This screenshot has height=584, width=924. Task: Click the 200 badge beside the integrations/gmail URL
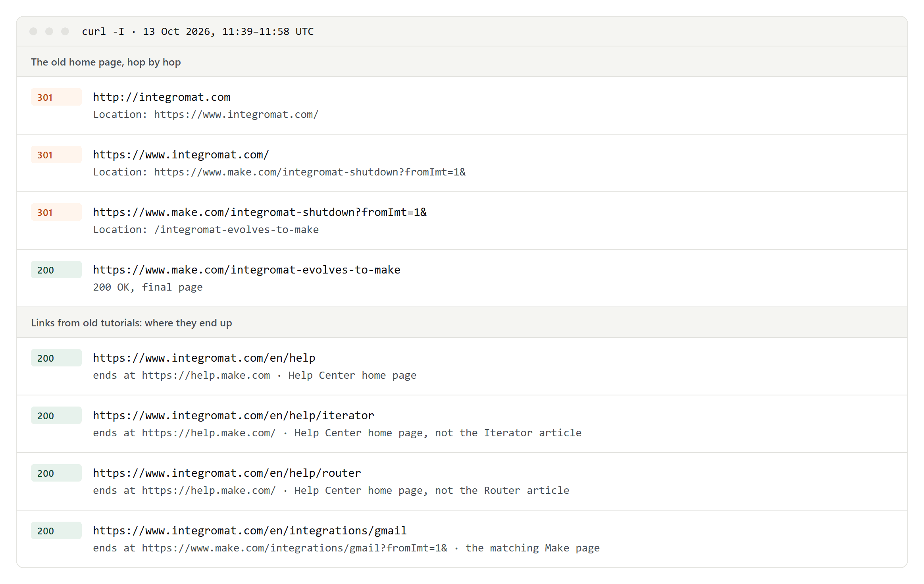pyautogui.click(x=56, y=531)
